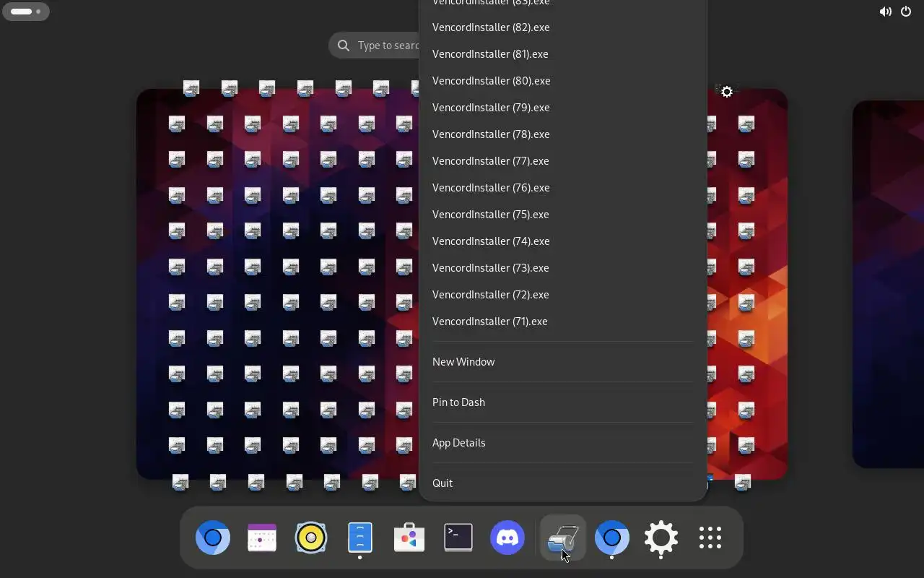Open App Details
This screenshot has width=924, height=578.
tap(562, 443)
